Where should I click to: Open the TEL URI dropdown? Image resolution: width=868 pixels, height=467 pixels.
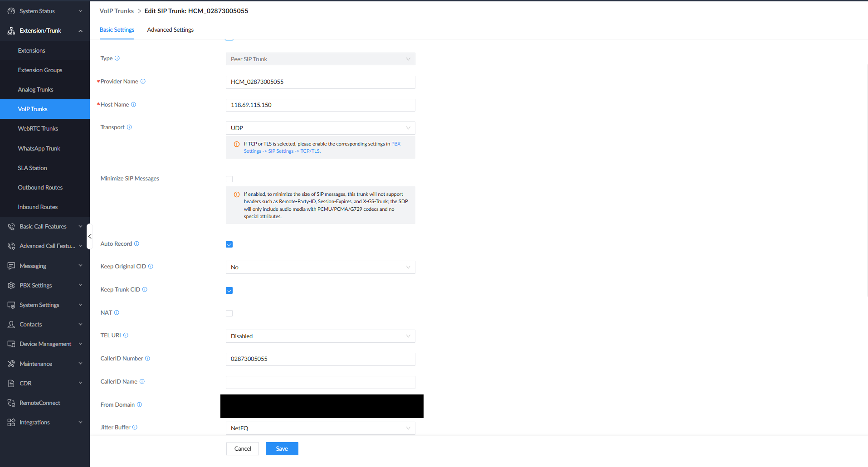[x=320, y=336]
